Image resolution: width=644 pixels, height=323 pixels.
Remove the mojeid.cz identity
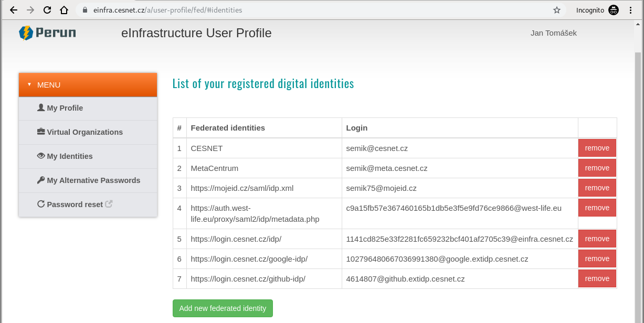(597, 188)
